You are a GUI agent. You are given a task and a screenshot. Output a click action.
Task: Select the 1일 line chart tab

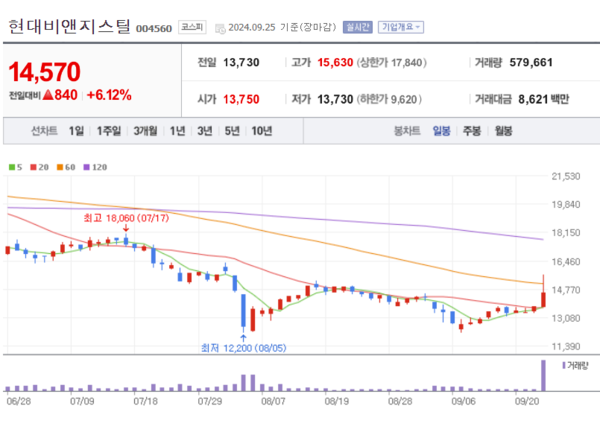76,131
